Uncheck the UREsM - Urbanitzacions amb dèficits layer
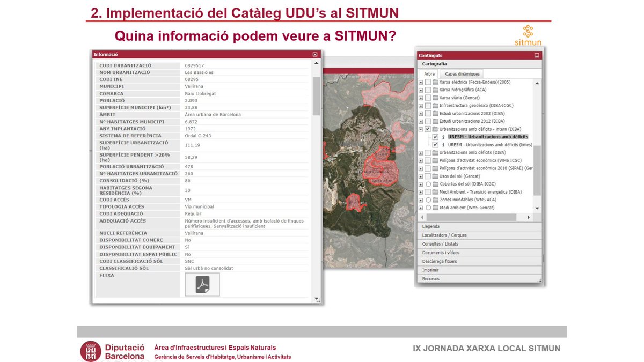This screenshot has height=362, width=644. pos(435,137)
